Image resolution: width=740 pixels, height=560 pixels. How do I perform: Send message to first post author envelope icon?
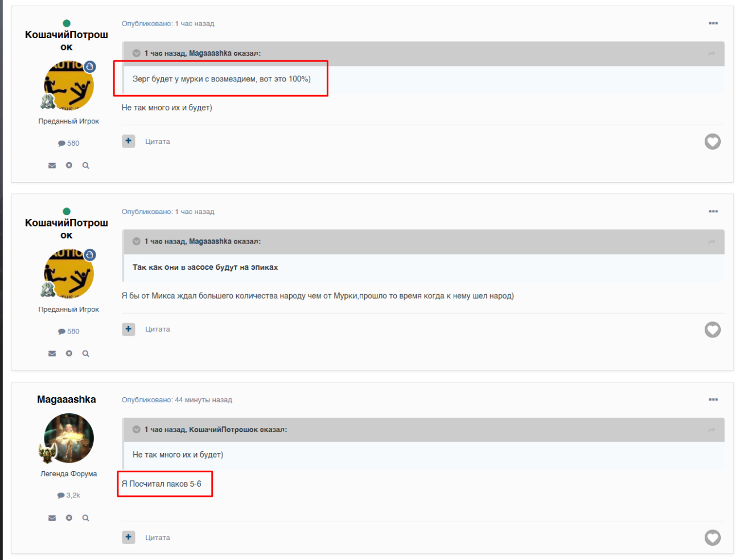click(52, 166)
